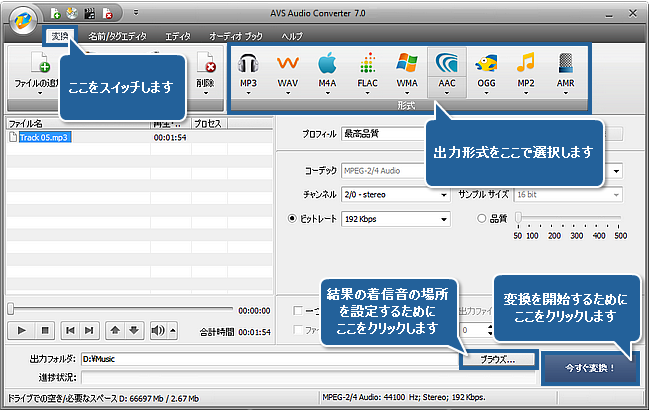Screen dimensions: 649x410
Task: Expand the arrow under 削除
Action: tap(206, 94)
